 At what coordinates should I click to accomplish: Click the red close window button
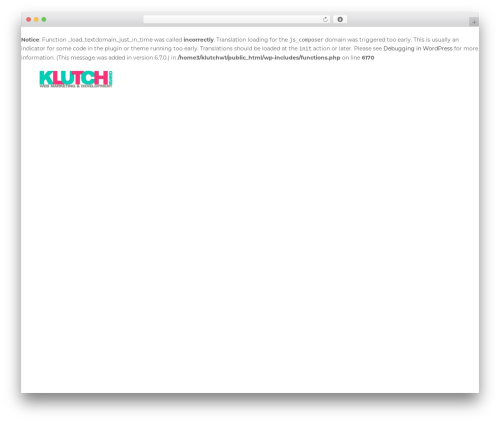(x=29, y=20)
